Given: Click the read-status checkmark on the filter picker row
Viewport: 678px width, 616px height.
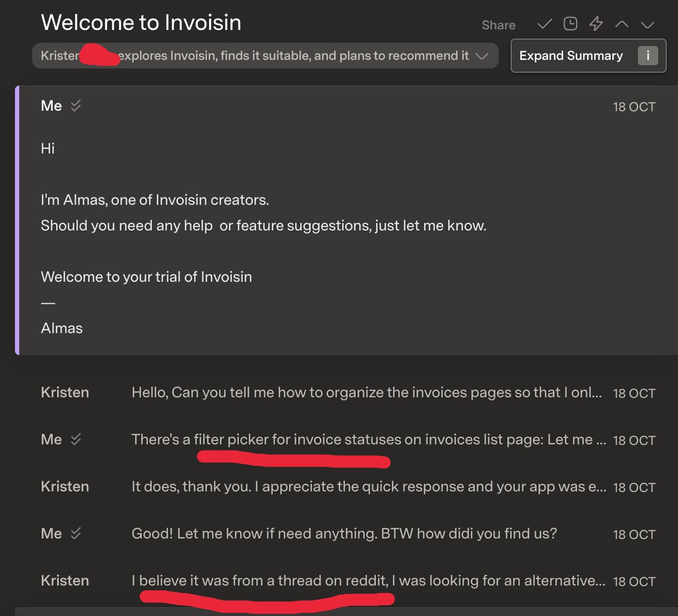Looking at the screenshot, I should pyautogui.click(x=76, y=440).
